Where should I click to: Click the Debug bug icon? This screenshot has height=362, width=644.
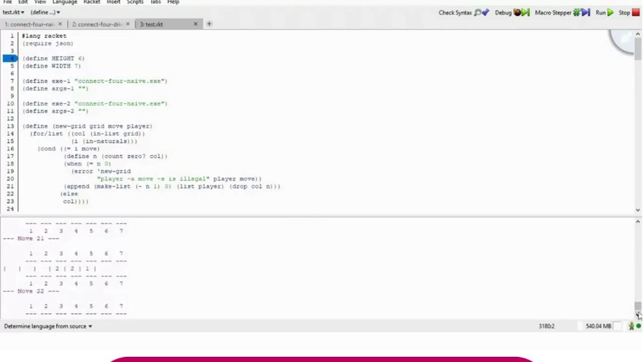[x=521, y=13]
